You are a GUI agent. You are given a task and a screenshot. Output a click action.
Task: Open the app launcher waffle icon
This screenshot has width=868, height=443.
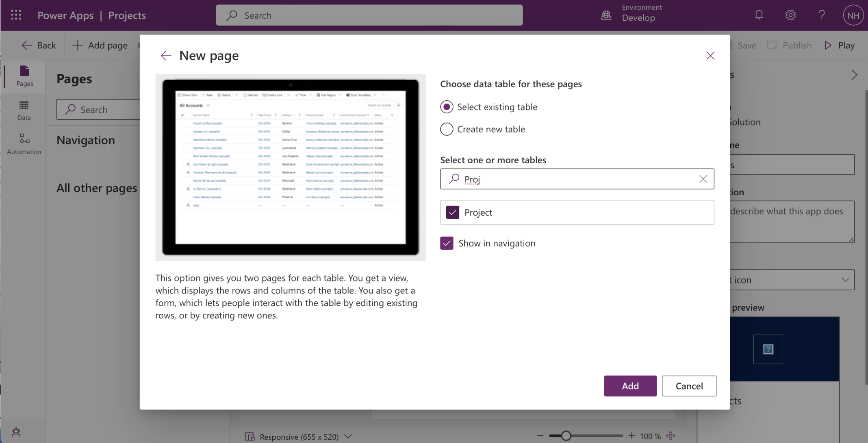click(x=16, y=15)
